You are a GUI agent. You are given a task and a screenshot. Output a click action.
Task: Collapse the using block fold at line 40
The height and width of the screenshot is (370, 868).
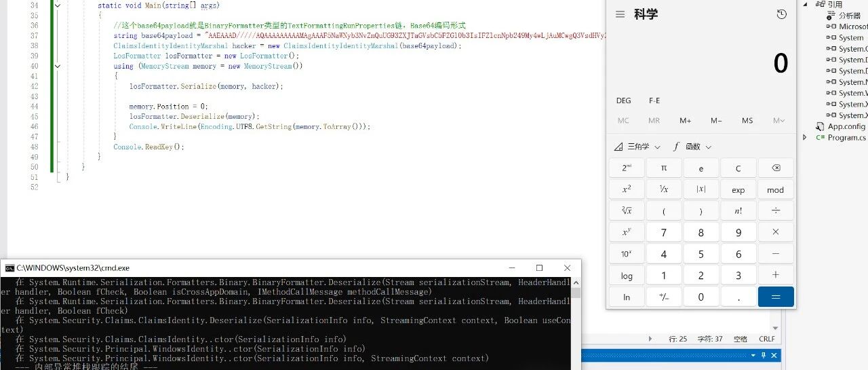[x=58, y=67]
